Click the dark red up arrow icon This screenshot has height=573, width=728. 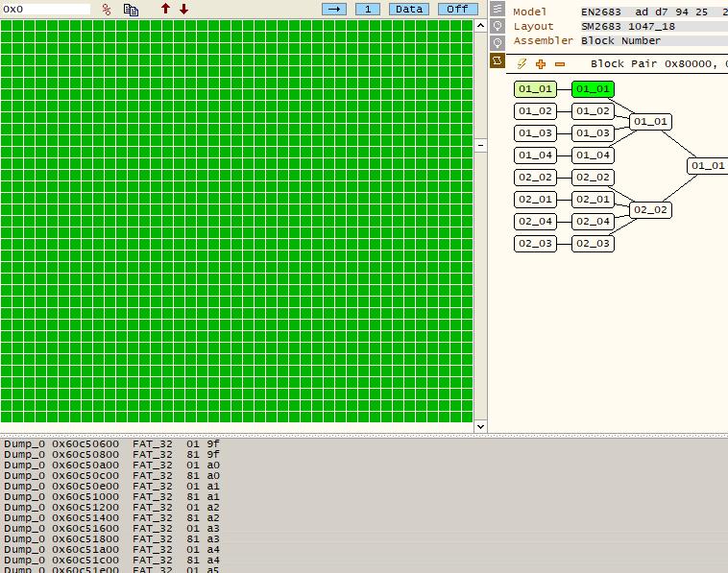click(165, 9)
